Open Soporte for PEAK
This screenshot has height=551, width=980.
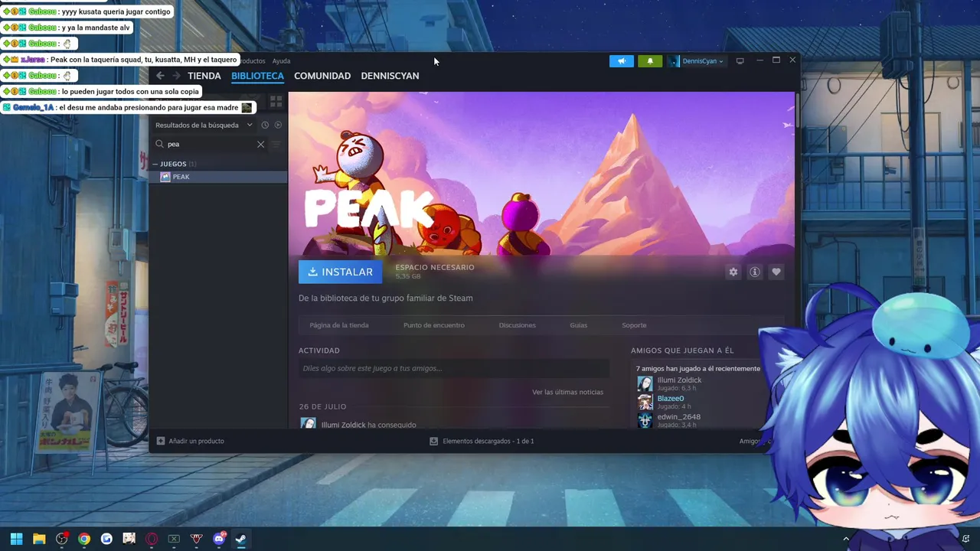click(634, 325)
